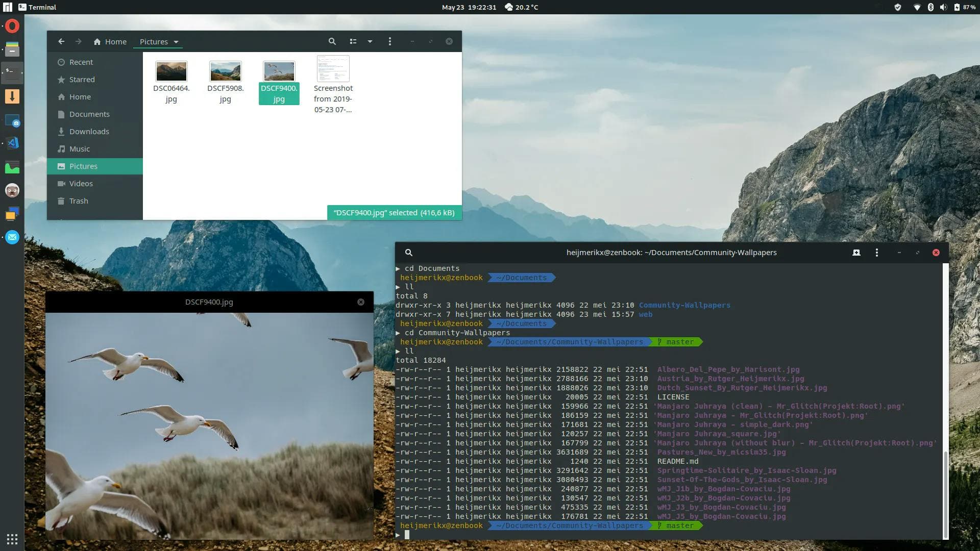Select DSCF9400.jpg thumbnail in Files

(279, 71)
